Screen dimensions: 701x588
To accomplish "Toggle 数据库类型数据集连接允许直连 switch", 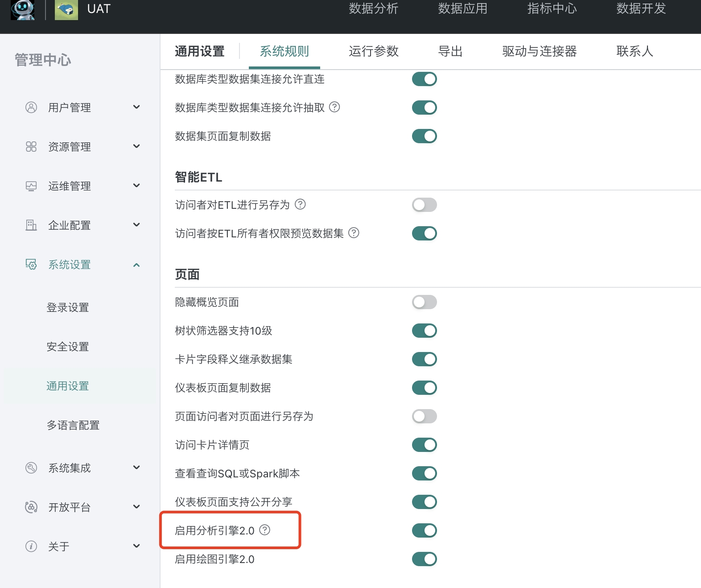I will tap(425, 79).
